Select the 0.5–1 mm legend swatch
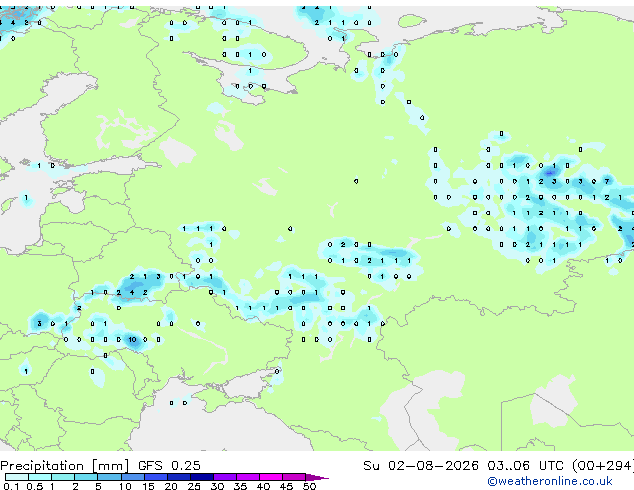The height and width of the screenshot is (490, 634). point(40,477)
